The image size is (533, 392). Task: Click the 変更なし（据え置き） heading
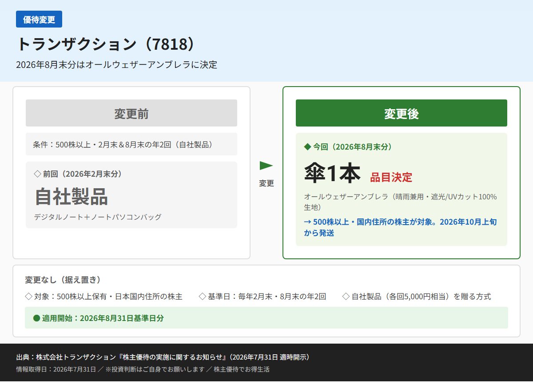63,280
